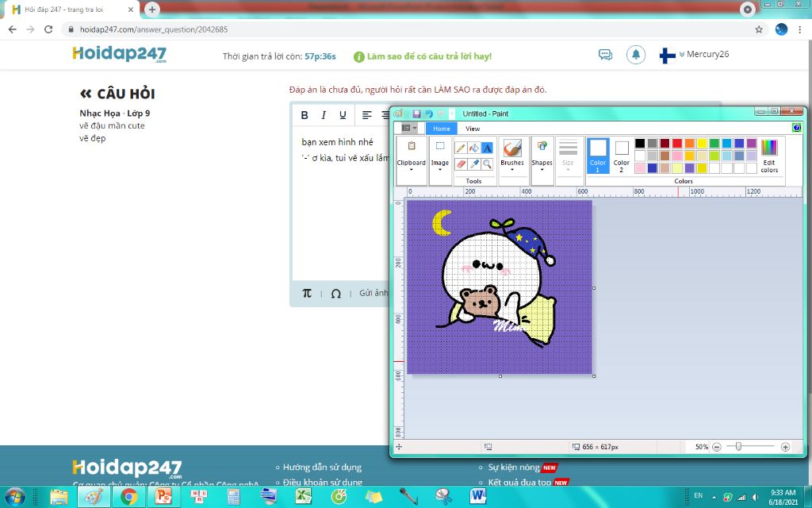812x508 pixels.
Task: Go back via CÂU HỎI heading
Action: tap(117, 94)
